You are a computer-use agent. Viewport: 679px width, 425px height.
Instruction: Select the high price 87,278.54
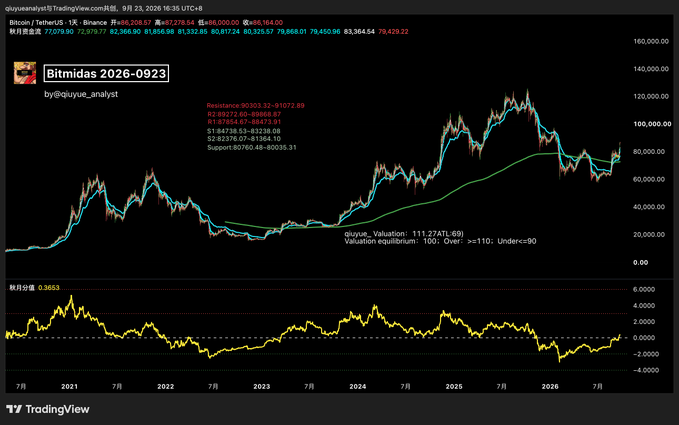coord(179,23)
